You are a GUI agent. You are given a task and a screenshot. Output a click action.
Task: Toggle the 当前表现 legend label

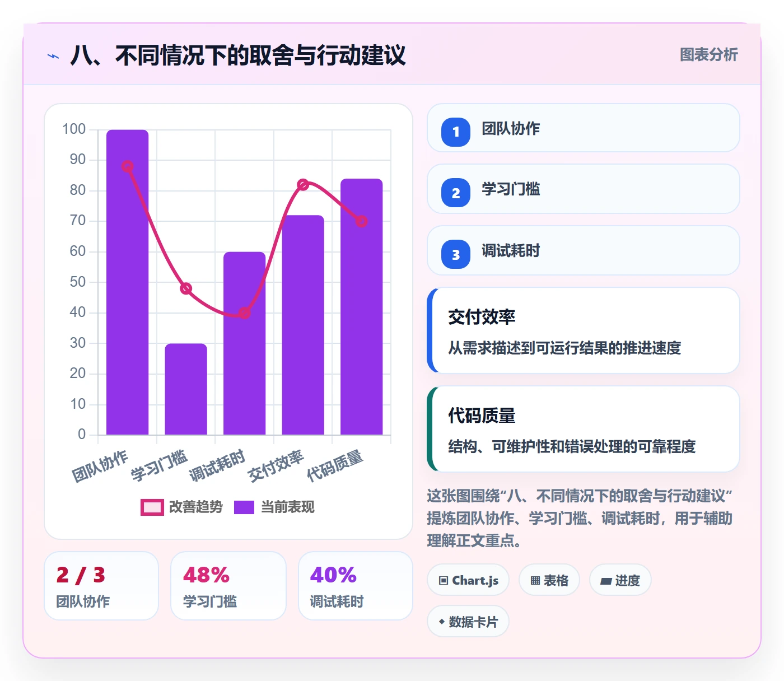(287, 507)
